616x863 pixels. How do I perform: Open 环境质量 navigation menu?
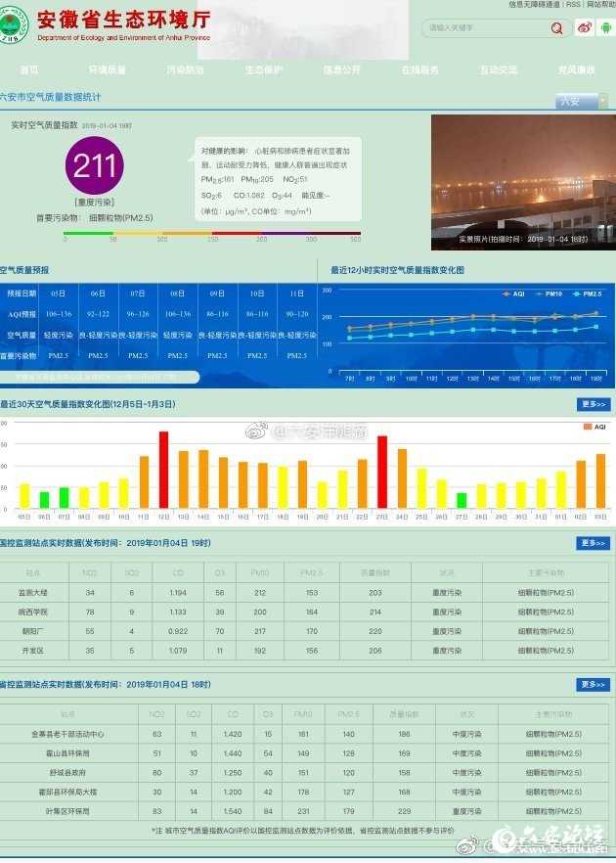pos(107,70)
